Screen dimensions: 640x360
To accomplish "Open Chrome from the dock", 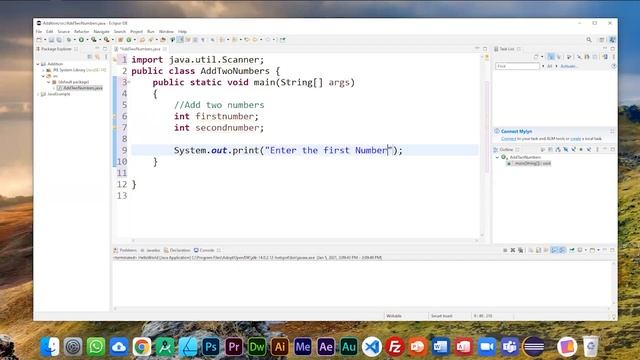I will coord(142,347).
